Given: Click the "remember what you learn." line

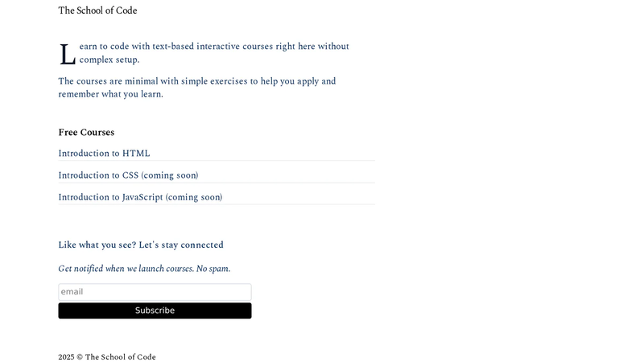Looking at the screenshot, I should point(110,94).
